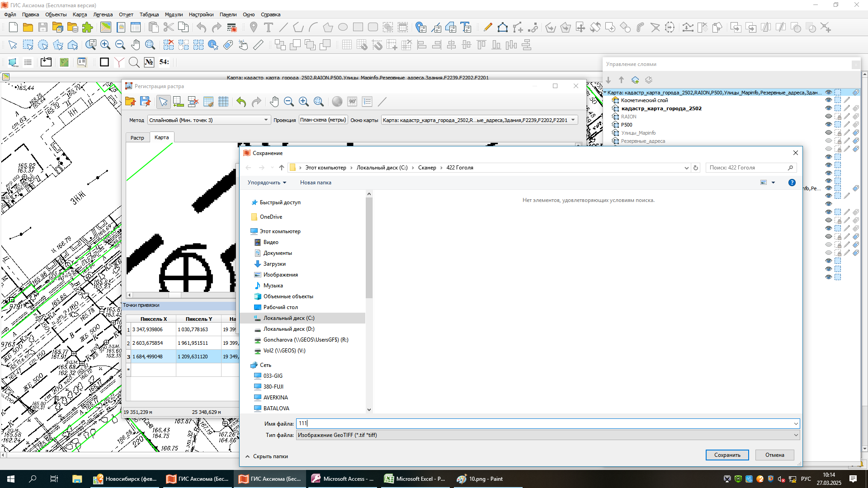Expand the Упорядочить menu
The height and width of the screenshot is (488, 868).
pos(267,183)
